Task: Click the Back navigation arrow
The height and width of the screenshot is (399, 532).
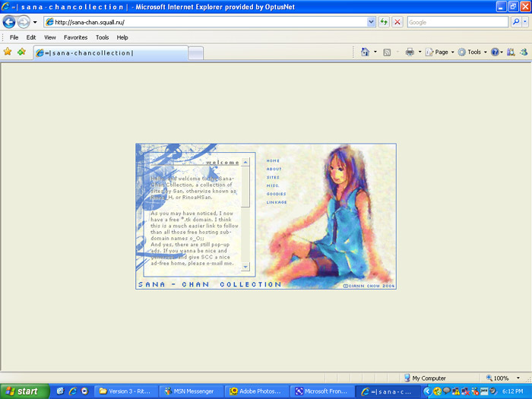Action: 9,22
